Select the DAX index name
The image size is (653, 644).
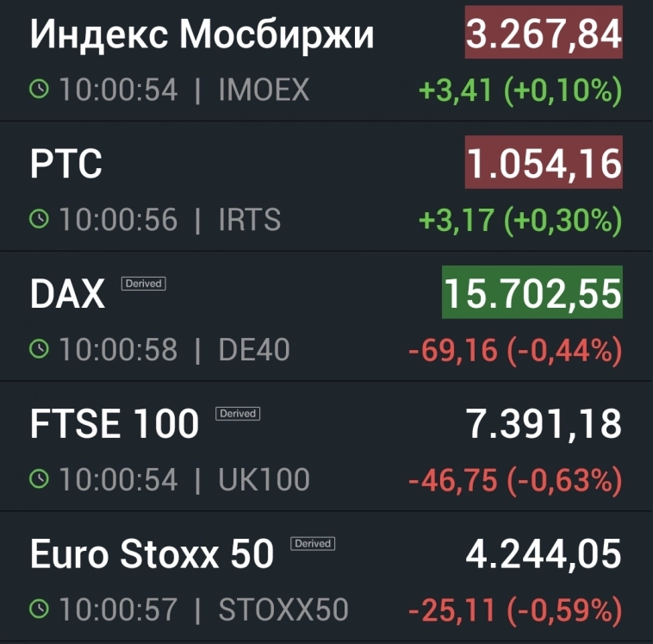[x=67, y=295]
